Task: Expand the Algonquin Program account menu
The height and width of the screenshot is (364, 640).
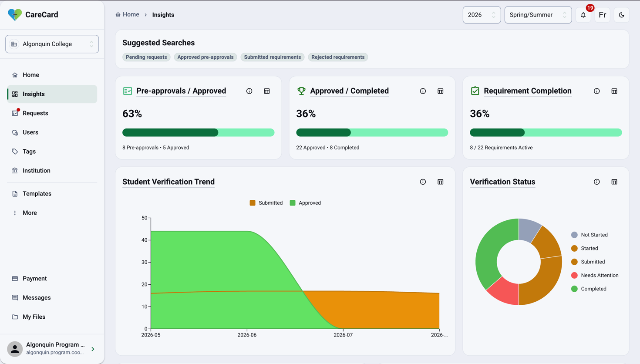Action: click(x=52, y=349)
